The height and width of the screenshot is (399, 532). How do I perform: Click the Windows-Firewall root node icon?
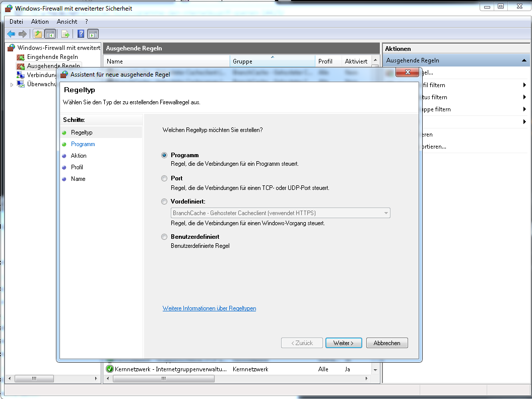(11, 48)
